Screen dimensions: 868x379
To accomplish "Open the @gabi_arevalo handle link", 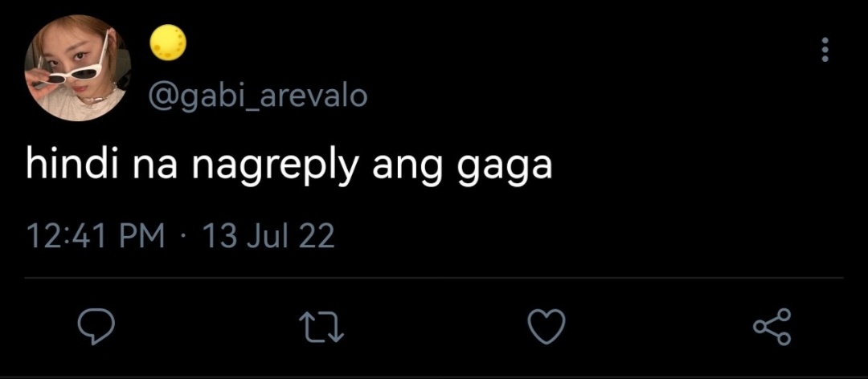I will [257, 97].
